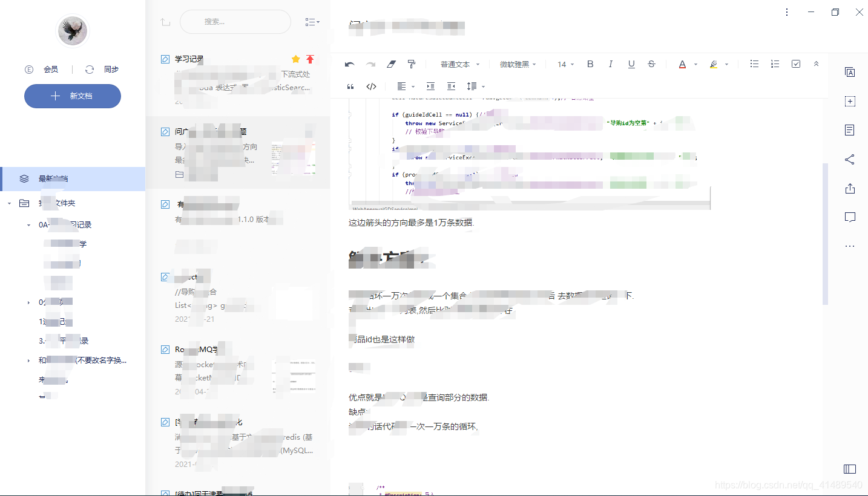The height and width of the screenshot is (496, 868).
Task: Create a new document with 新文档
Action: pos(73,96)
